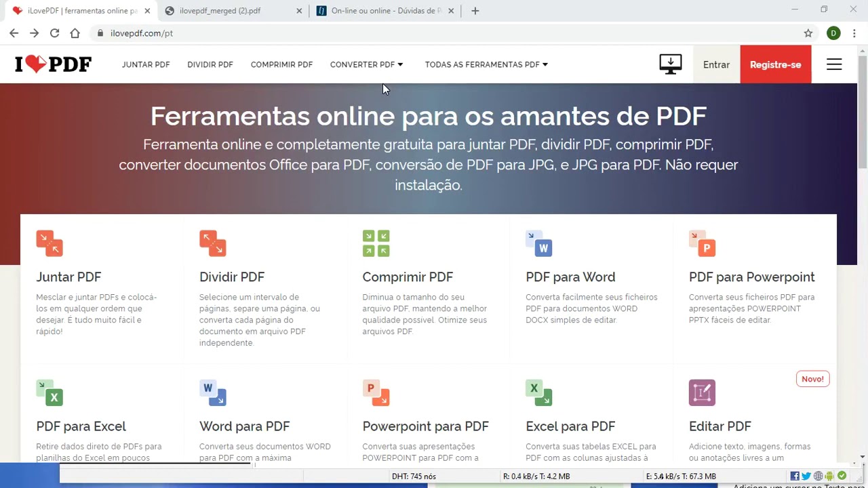Open the Editar PDF title link

pyautogui.click(x=719, y=426)
